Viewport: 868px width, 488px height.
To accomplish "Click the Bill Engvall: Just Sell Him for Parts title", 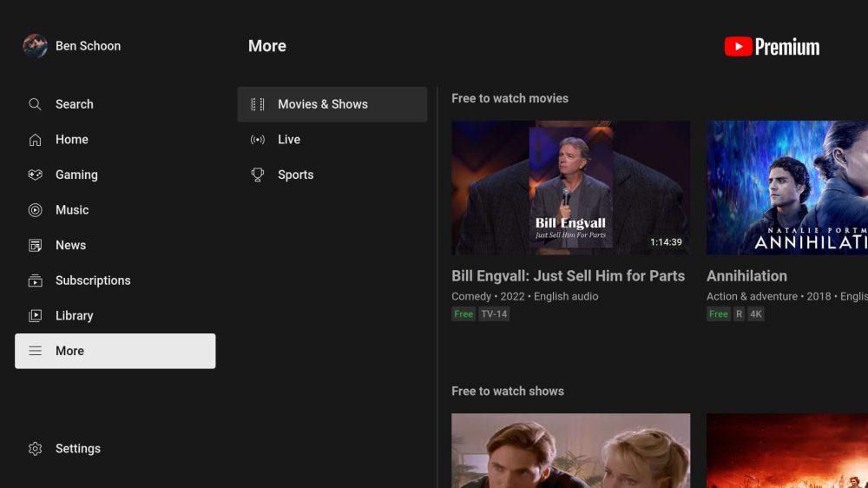I will pos(568,276).
